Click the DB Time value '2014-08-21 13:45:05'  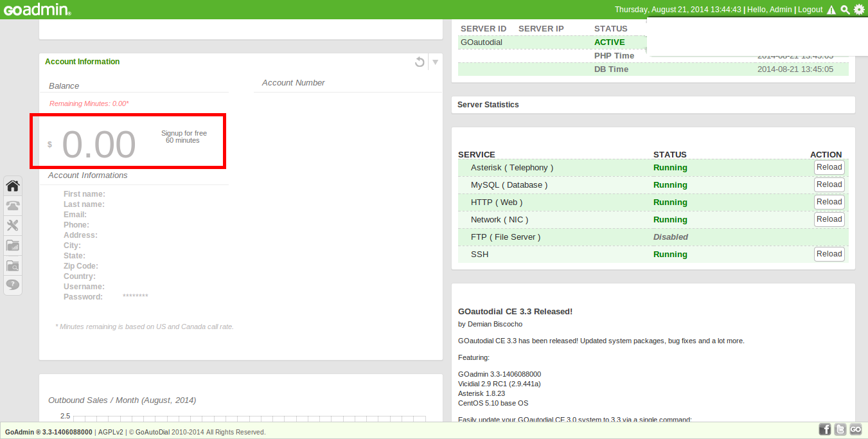795,69
